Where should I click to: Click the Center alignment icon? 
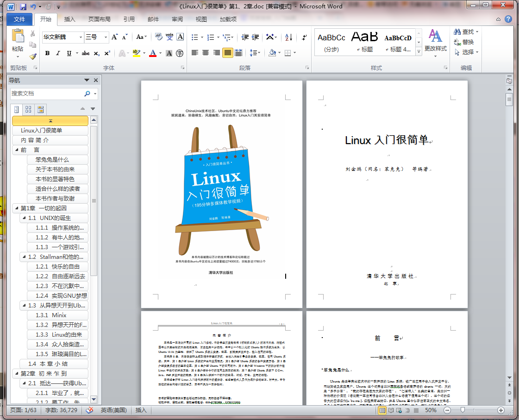pyautogui.click(x=206, y=53)
